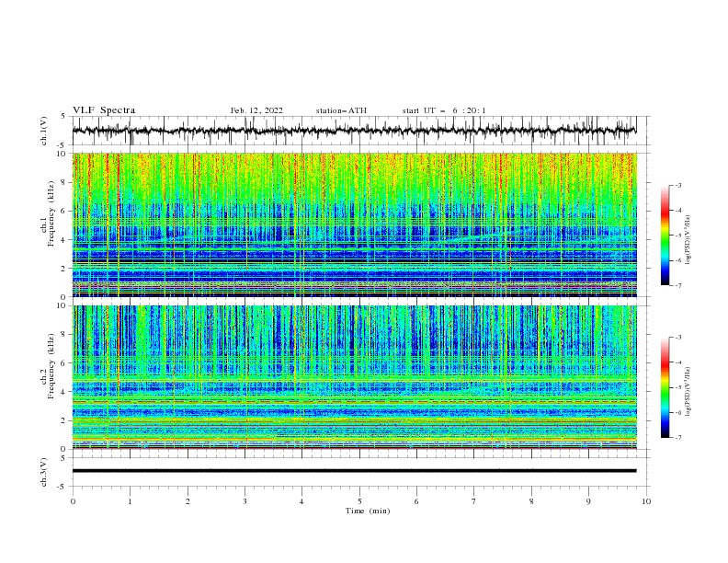Click the ch.2 spectrogram panel
Image resolution: width=728 pixels, height=563 pixels.
tap(354, 377)
